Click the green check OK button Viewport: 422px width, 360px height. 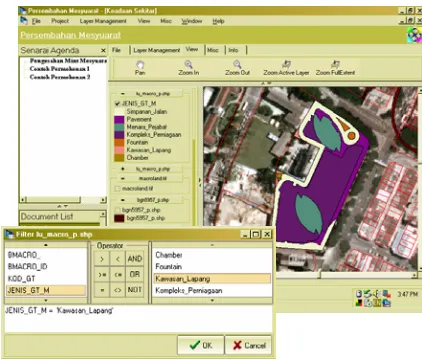[x=201, y=345]
